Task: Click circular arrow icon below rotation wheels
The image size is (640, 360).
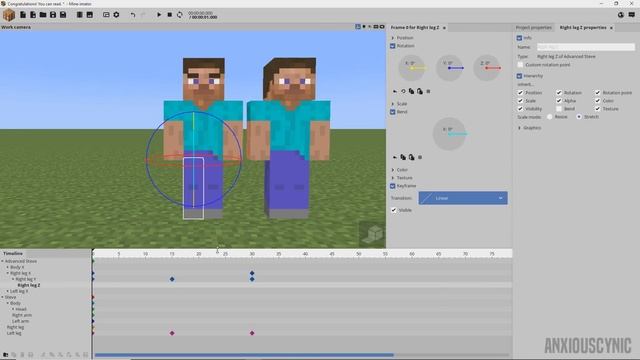Action: coord(403,91)
